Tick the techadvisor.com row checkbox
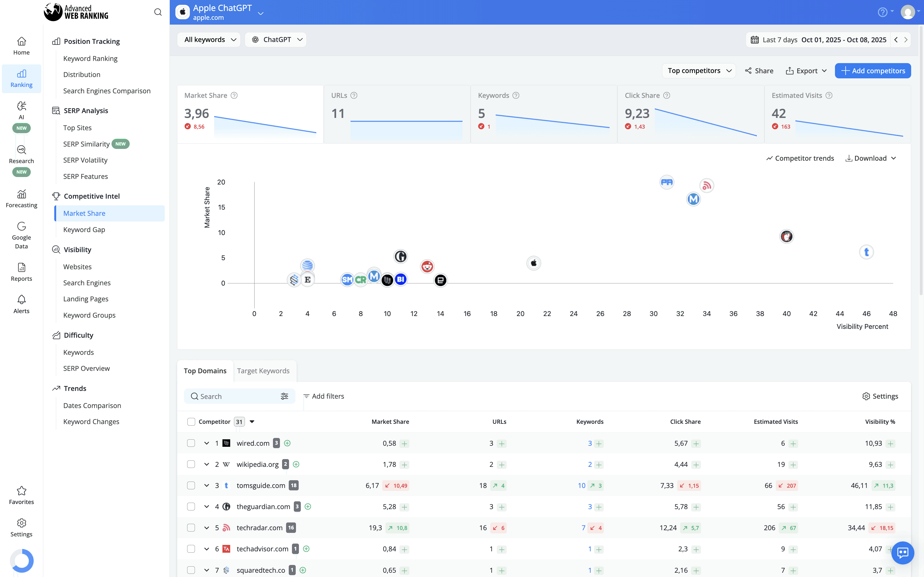The width and height of the screenshot is (924, 577). point(191,549)
